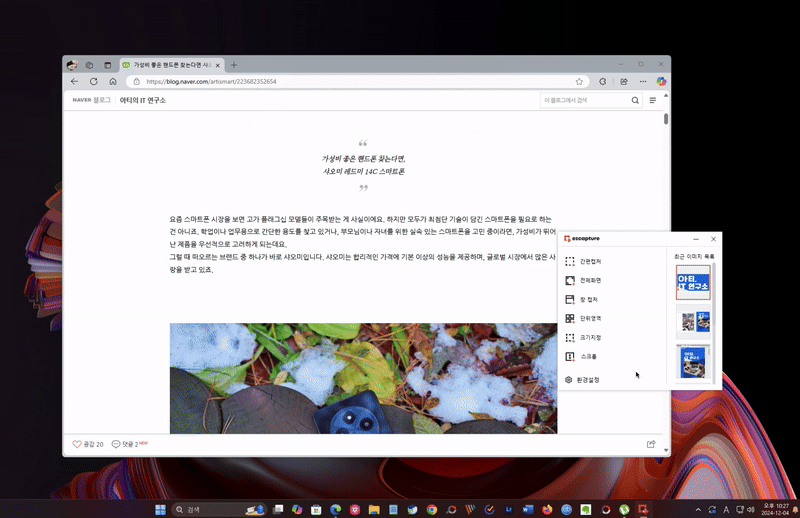The width and height of the screenshot is (800, 518).
Task: Select 단위영역 unit area capture in ezcapture
Action: tap(583, 318)
